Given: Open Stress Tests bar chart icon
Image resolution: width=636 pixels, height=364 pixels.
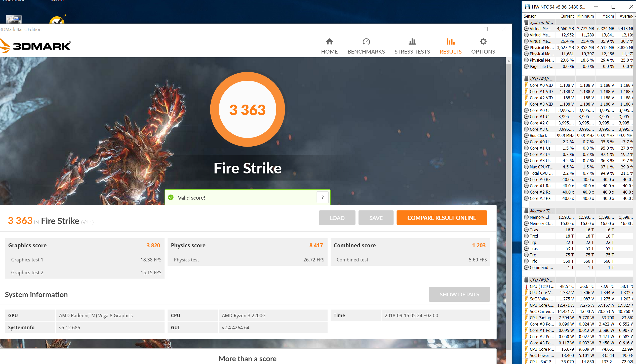Looking at the screenshot, I should (412, 41).
